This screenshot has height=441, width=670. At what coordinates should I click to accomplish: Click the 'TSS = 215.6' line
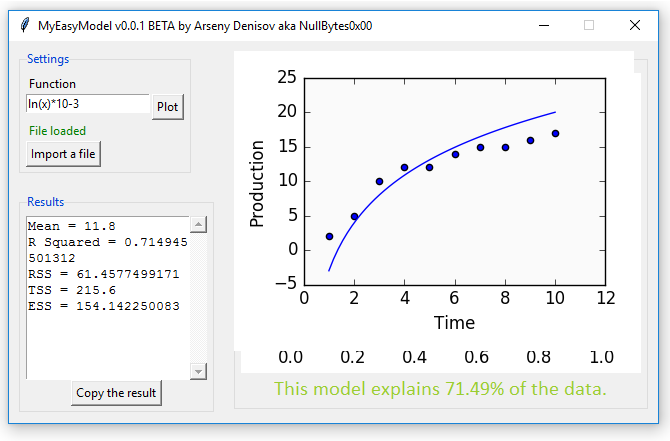tap(72, 291)
